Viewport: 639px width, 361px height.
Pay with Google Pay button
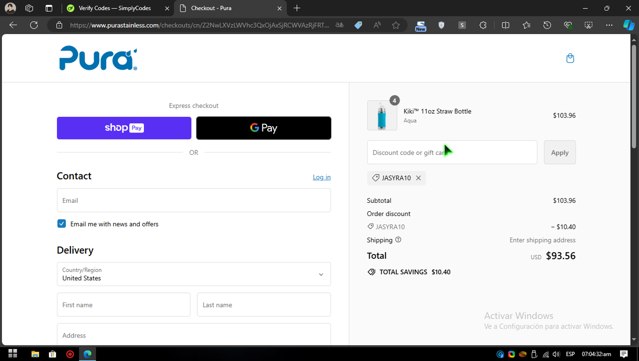point(264,128)
